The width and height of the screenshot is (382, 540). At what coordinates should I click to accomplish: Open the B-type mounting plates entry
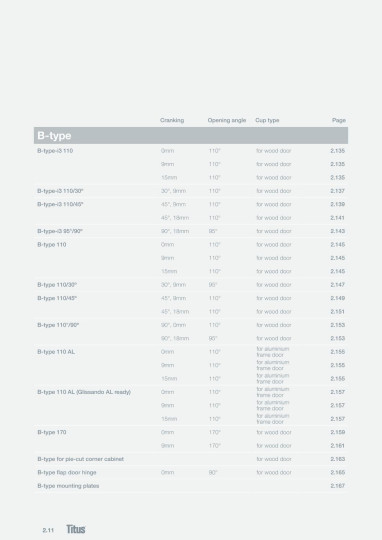68,486
